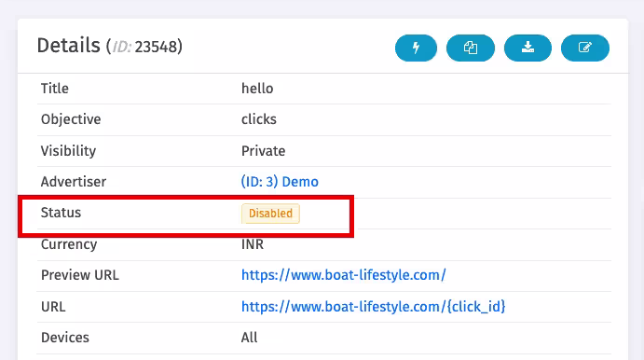Image resolution: width=644 pixels, height=360 pixels.
Task: Select the campaign ID 23548 text
Action: [x=157, y=47]
